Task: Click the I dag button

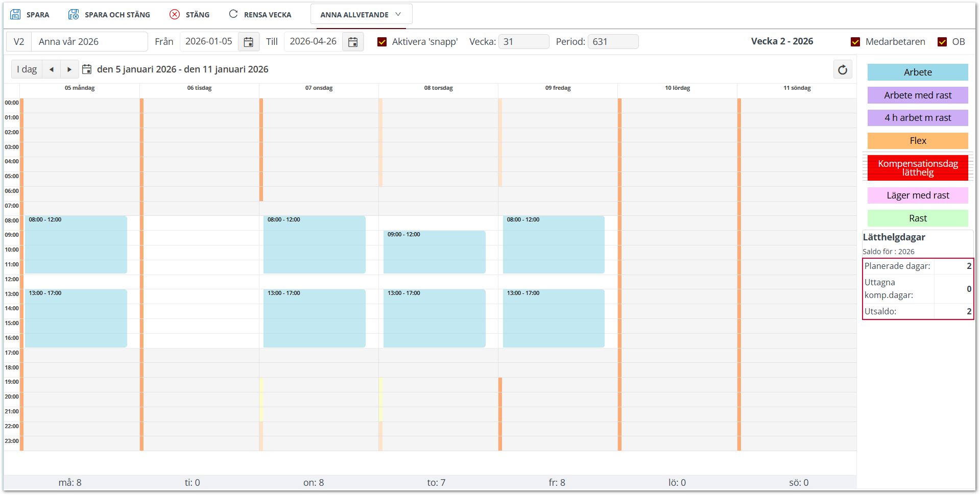Action: pyautogui.click(x=27, y=69)
